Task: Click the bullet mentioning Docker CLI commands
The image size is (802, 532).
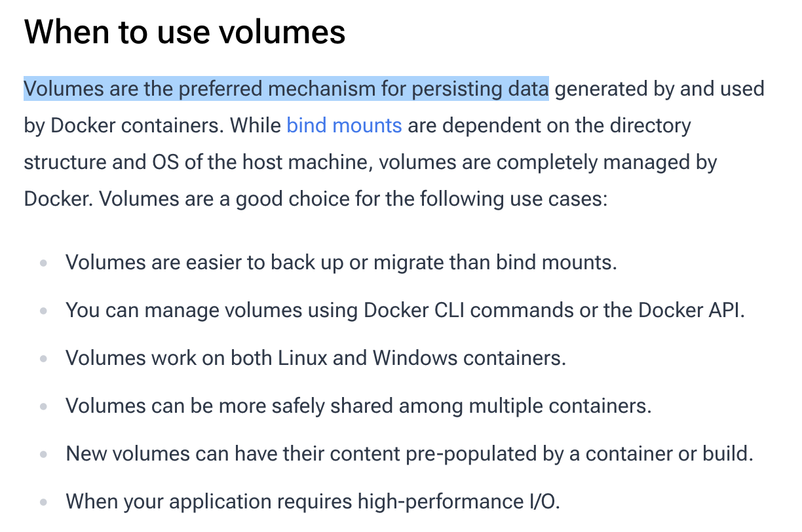Action: pos(405,310)
